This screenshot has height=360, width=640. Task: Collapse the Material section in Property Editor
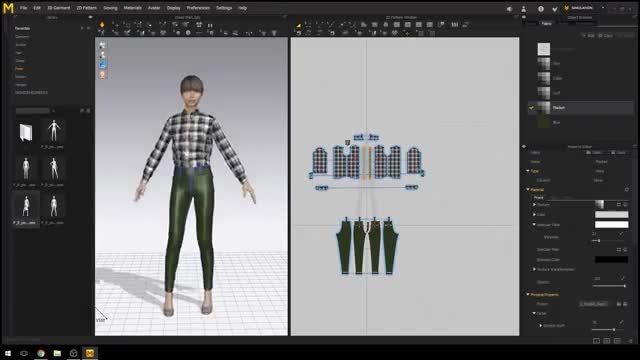tap(528, 189)
